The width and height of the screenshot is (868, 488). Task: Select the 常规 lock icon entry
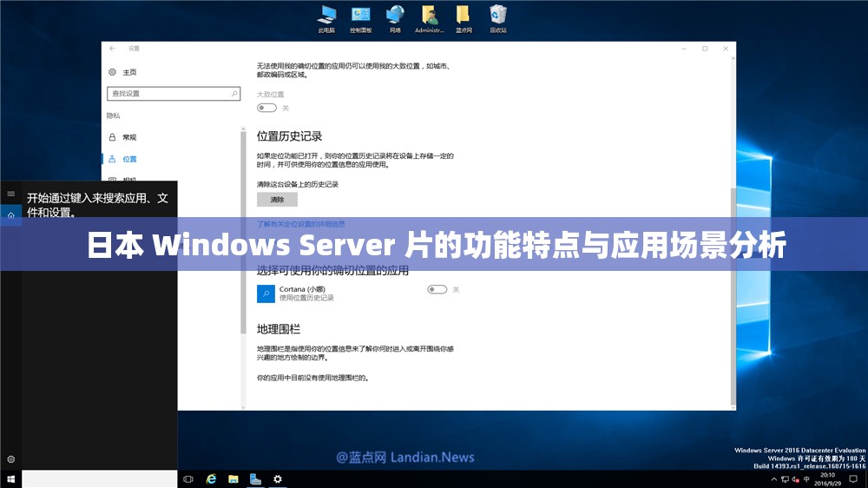pyautogui.click(x=112, y=137)
